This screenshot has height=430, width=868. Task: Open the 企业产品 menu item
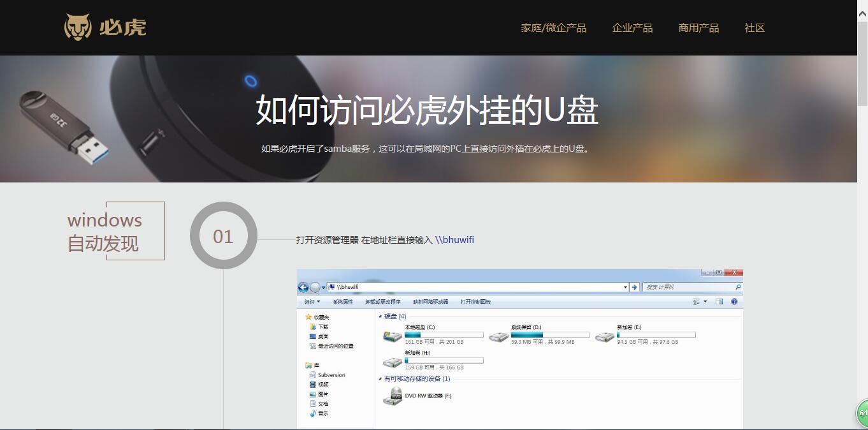click(x=632, y=27)
